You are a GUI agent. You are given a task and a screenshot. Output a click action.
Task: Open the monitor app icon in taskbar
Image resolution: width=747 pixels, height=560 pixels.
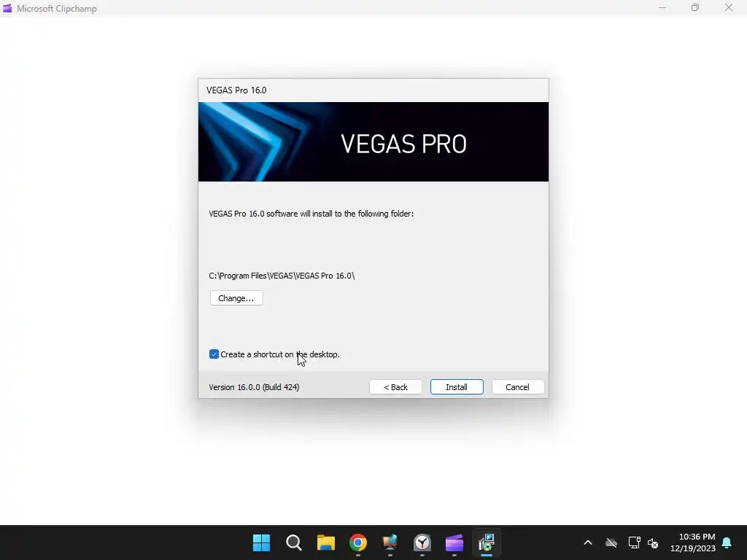pos(390,542)
